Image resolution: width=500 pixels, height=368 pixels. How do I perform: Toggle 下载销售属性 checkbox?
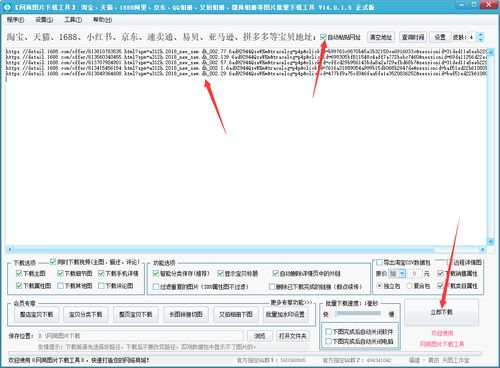click(x=440, y=273)
